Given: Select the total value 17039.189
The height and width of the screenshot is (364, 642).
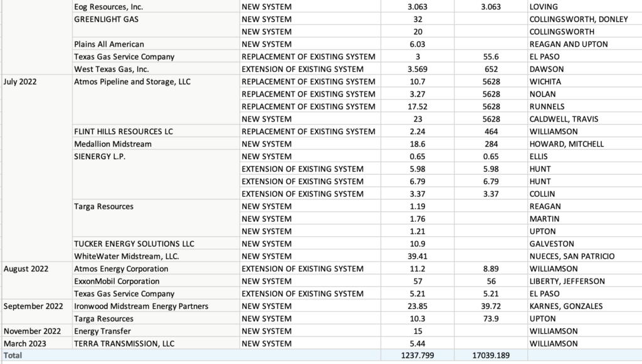Looking at the screenshot, I should click(x=491, y=355).
